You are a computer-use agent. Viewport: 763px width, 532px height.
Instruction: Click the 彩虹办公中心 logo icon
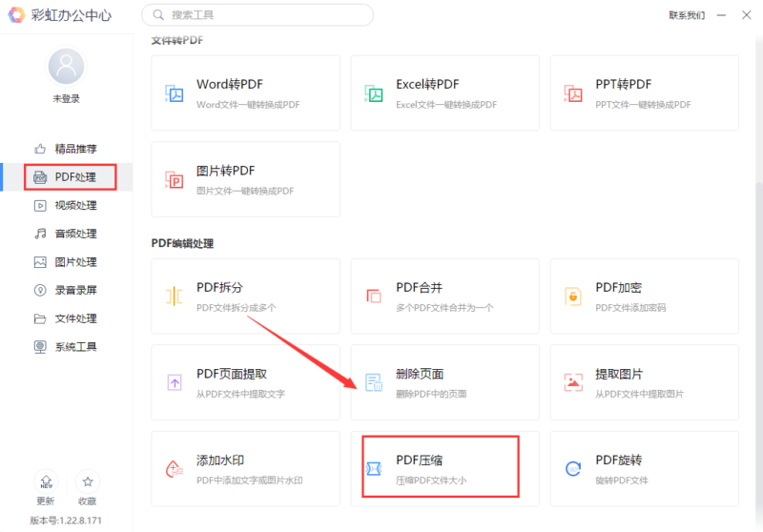(x=16, y=15)
